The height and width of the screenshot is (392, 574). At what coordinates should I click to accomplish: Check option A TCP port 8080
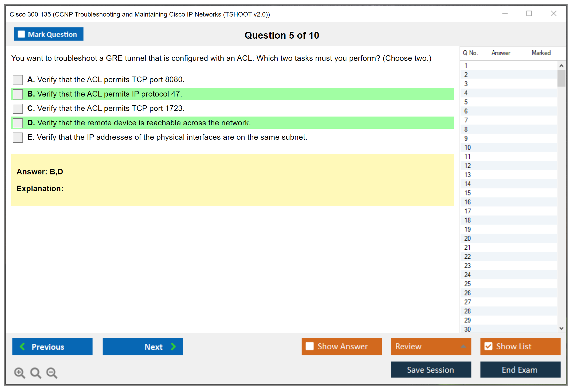click(x=18, y=80)
